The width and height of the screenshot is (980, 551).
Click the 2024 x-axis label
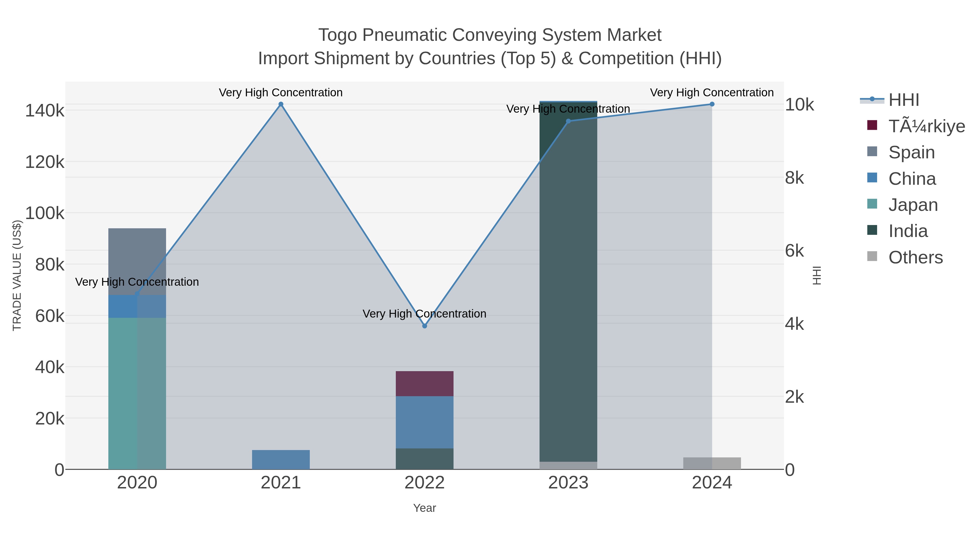click(x=712, y=483)
